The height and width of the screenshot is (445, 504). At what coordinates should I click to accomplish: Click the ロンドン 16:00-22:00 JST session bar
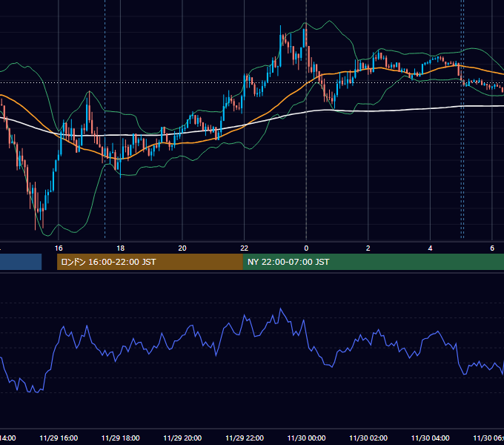[150, 262]
